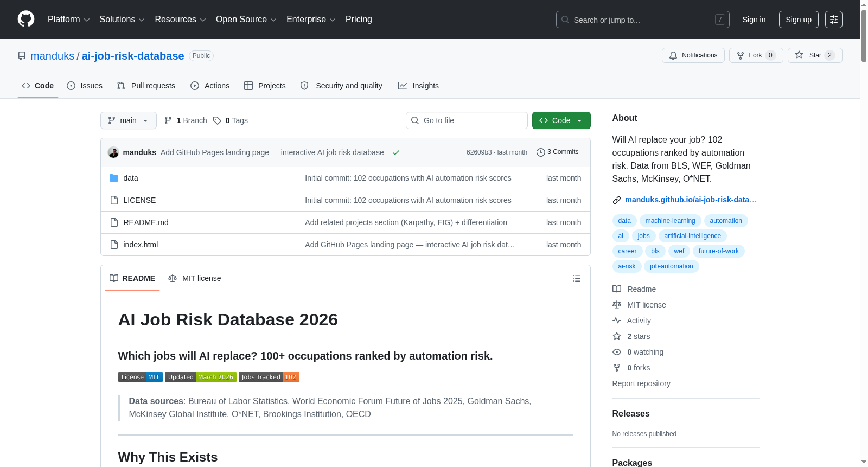Viewport: 868px width, 467px height.
Task: Open the manduks owner profile link
Action: pos(53,56)
